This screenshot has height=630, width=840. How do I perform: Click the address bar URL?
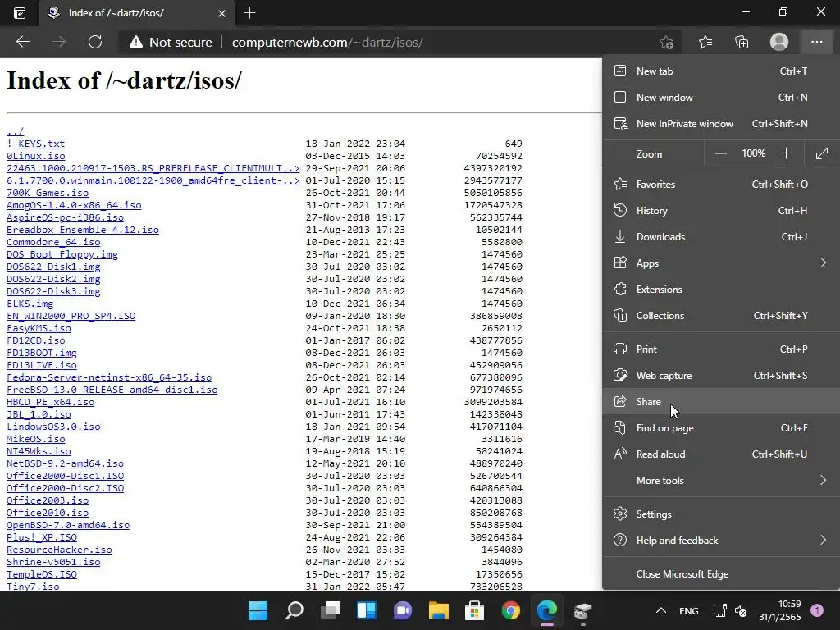coord(327,43)
